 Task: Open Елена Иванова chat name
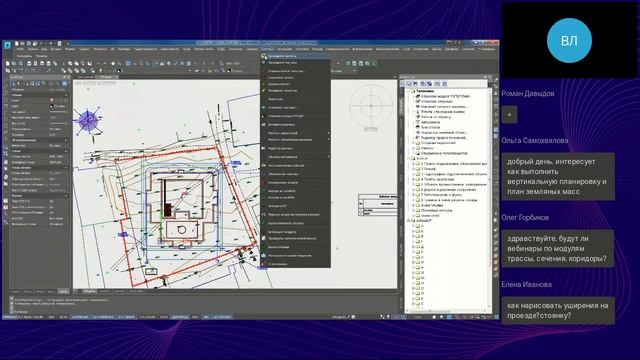[x=527, y=284]
